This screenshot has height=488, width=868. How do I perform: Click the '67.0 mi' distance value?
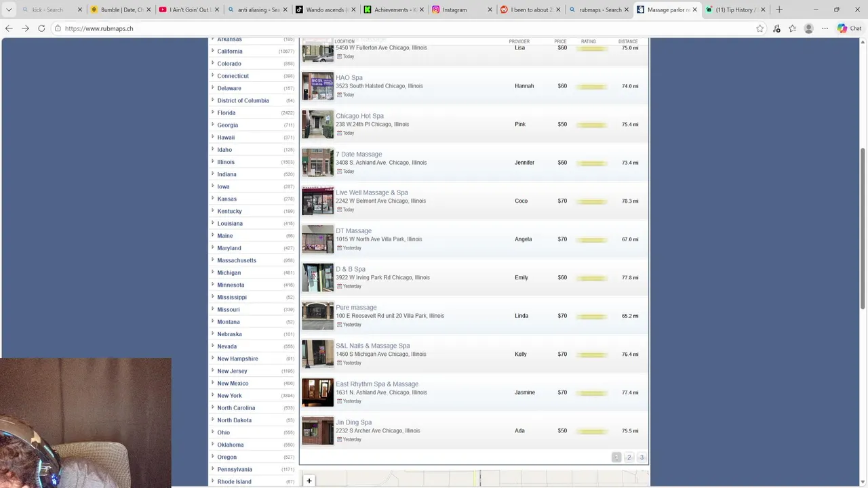click(x=630, y=239)
